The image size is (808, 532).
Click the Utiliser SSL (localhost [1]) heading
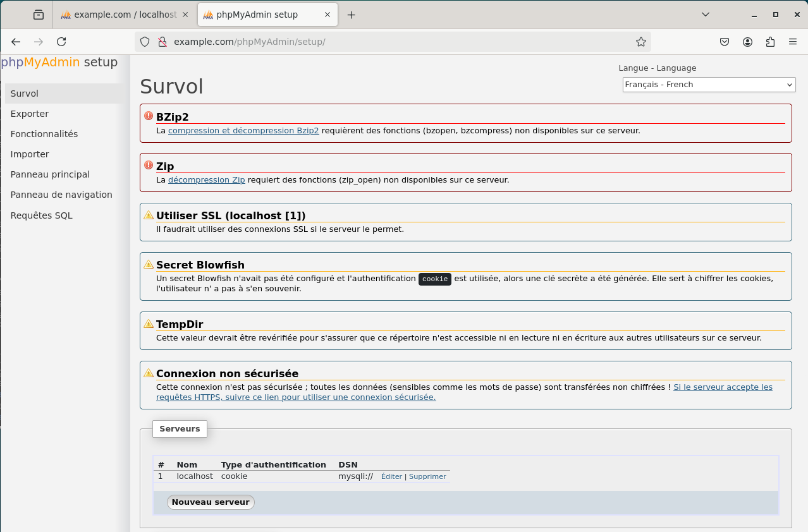point(231,216)
